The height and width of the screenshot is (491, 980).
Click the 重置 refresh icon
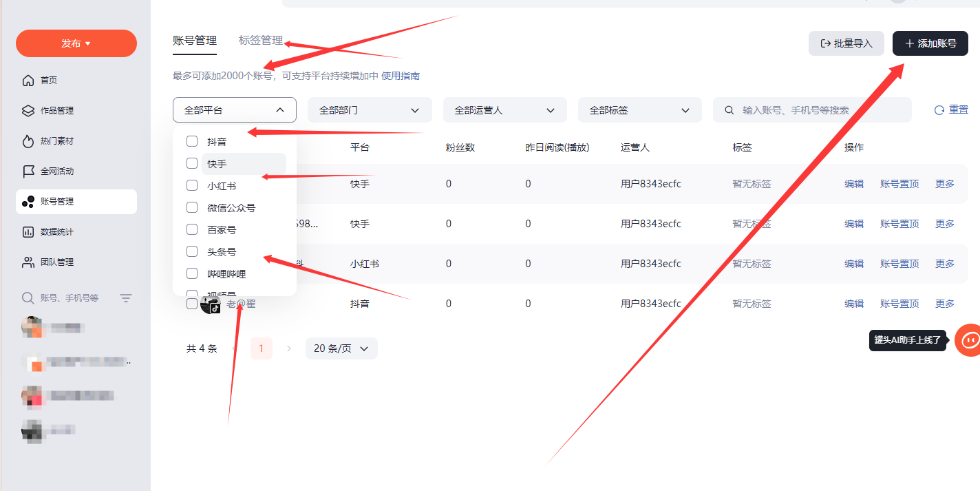tap(939, 110)
